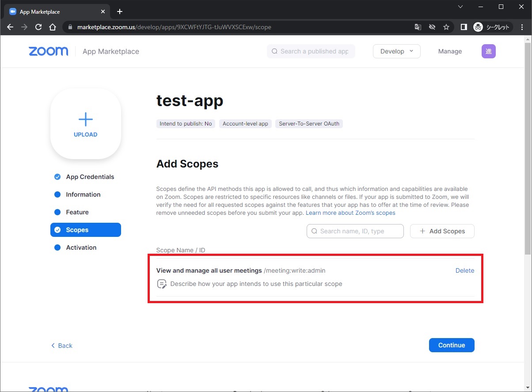Image resolution: width=532 pixels, height=392 pixels.
Task: Click the scope search name, ID, type field
Action: point(355,231)
